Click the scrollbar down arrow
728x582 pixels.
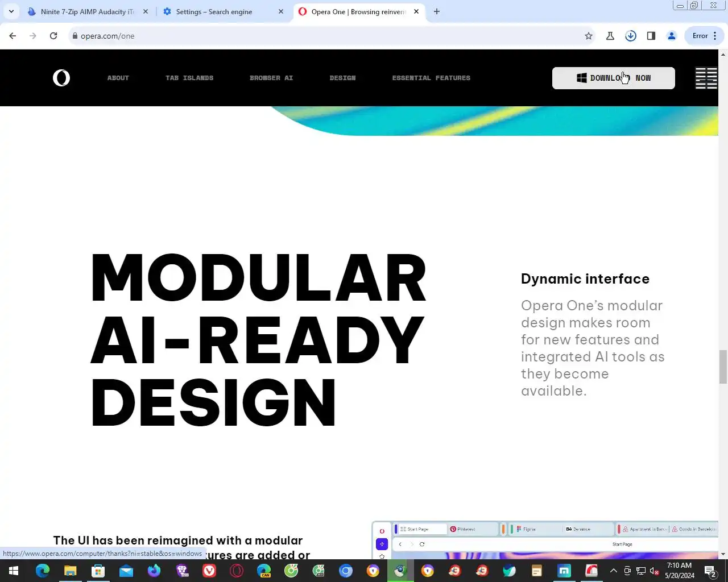[x=723, y=554]
